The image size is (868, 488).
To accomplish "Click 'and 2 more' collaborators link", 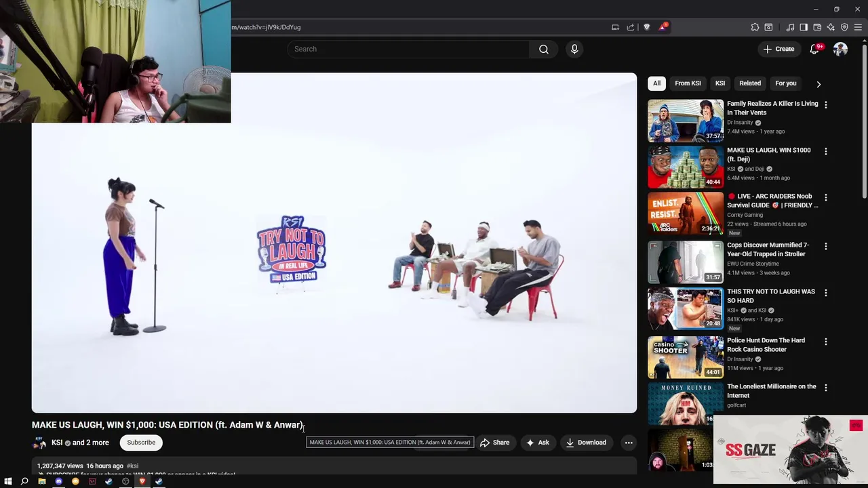I will [x=90, y=443].
